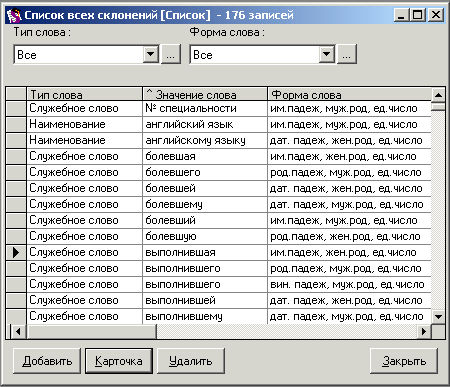Click 'Служебное слово' in '№ специальности' row
The height and width of the screenshot is (387, 450).
[84, 108]
